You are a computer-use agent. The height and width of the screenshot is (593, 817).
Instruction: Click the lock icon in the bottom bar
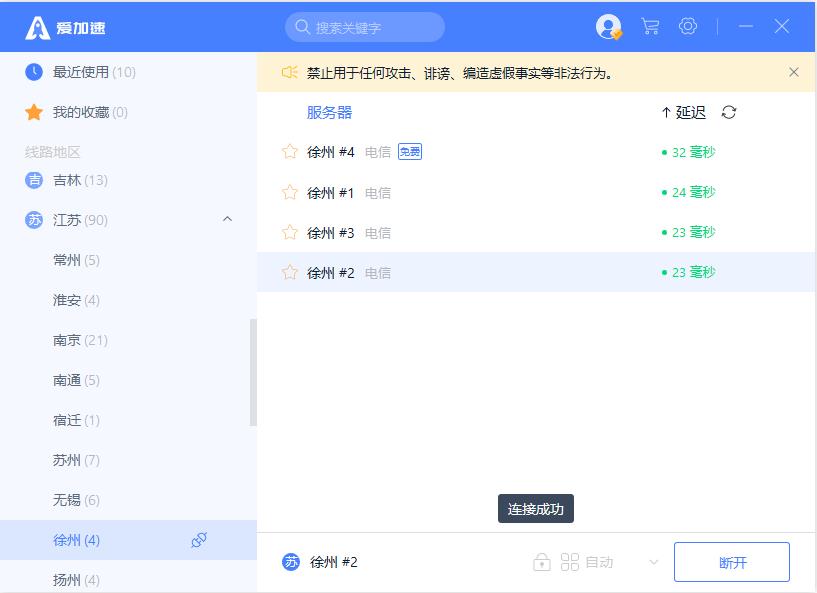pos(541,562)
